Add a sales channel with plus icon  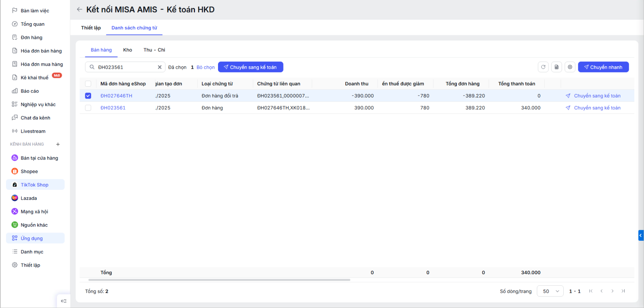[58, 144]
